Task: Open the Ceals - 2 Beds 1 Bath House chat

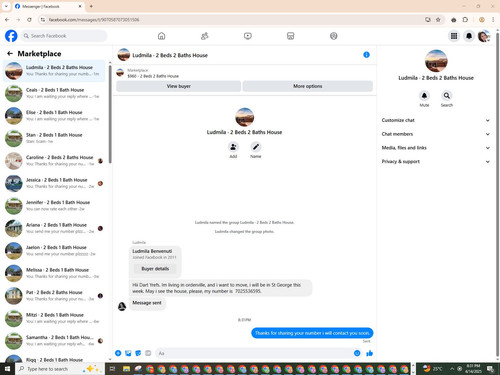Action: (x=54, y=93)
